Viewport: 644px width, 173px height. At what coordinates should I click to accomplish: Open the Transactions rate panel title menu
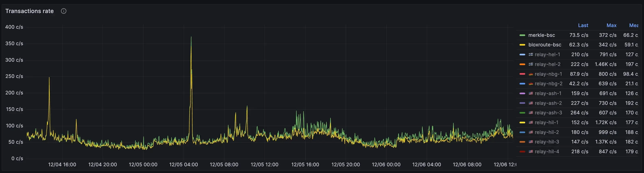click(29, 11)
